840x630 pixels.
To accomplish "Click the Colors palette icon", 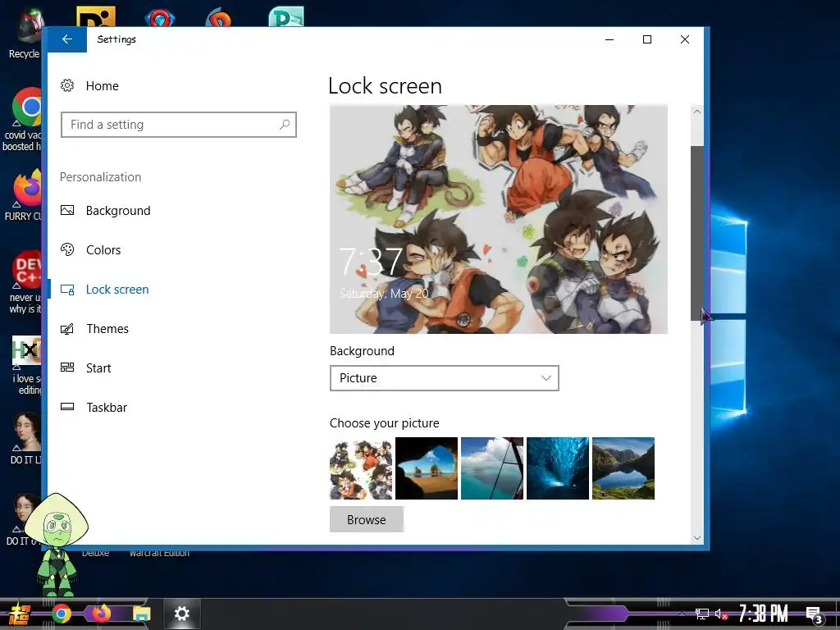I will [67, 249].
